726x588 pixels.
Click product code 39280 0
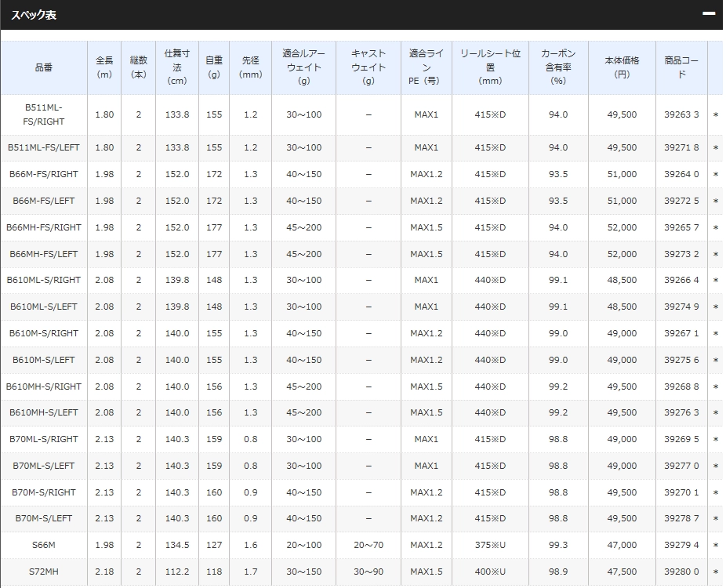[x=681, y=572]
